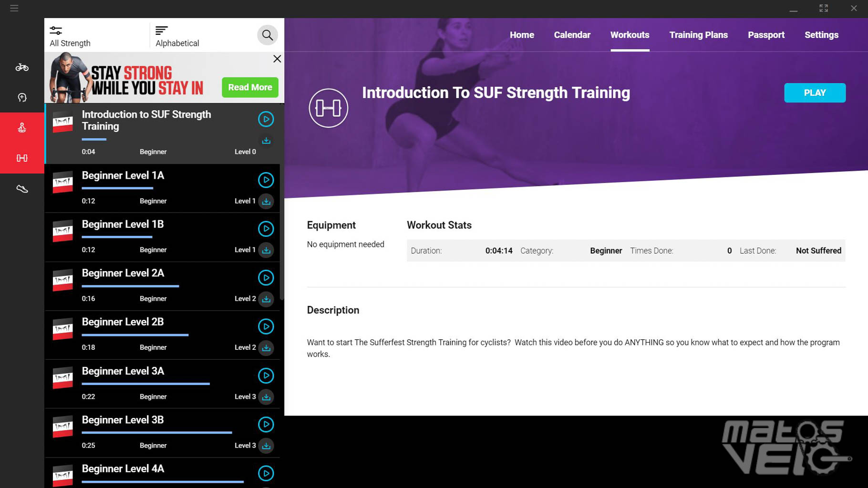The width and height of the screenshot is (868, 488).
Task: Open the Settings tab
Action: 821,35
